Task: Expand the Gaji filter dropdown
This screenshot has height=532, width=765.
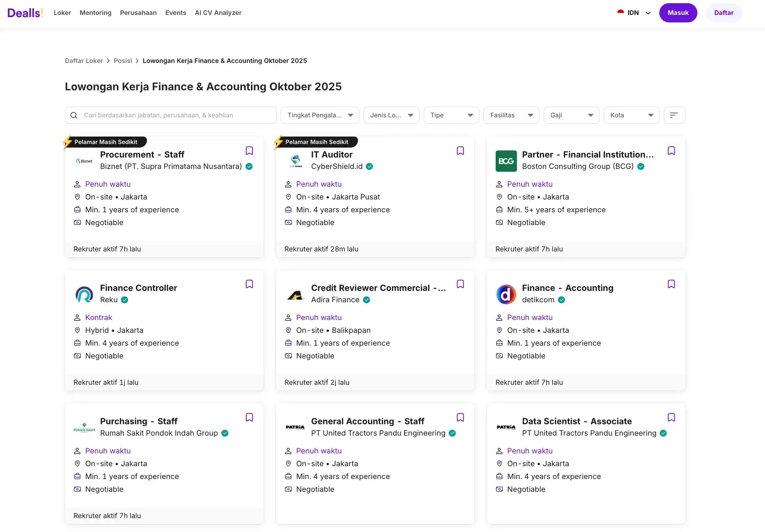Action: pyautogui.click(x=571, y=115)
